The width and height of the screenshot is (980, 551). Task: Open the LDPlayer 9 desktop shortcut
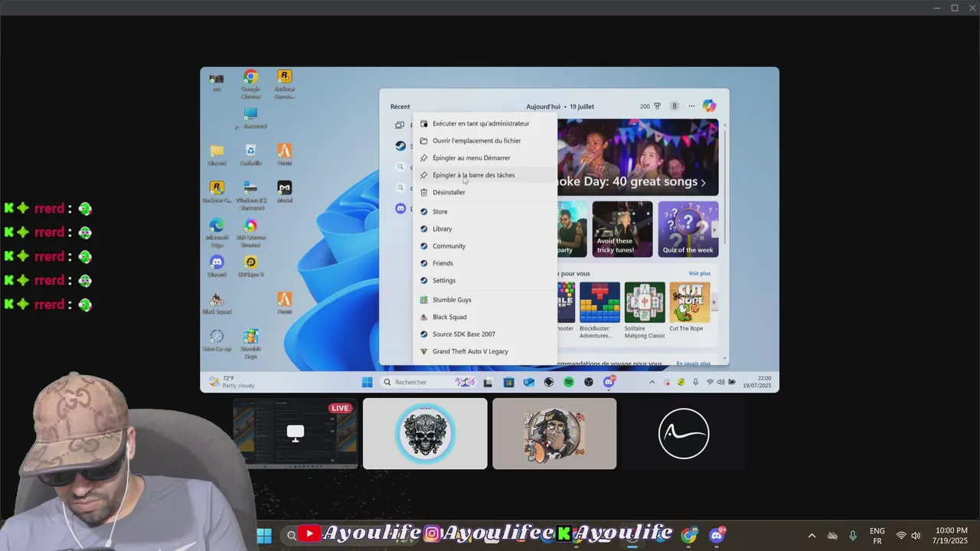click(x=250, y=266)
